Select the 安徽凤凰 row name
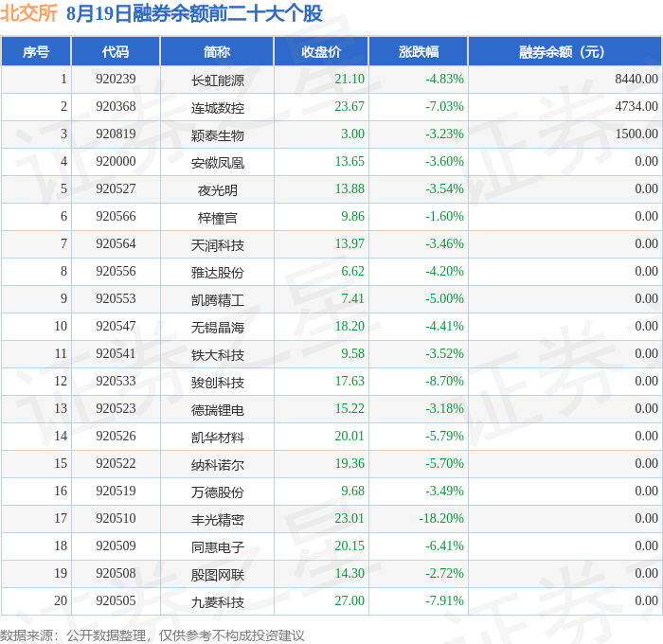The width and height of the screenshot is (663, 644). pos(217,162)
